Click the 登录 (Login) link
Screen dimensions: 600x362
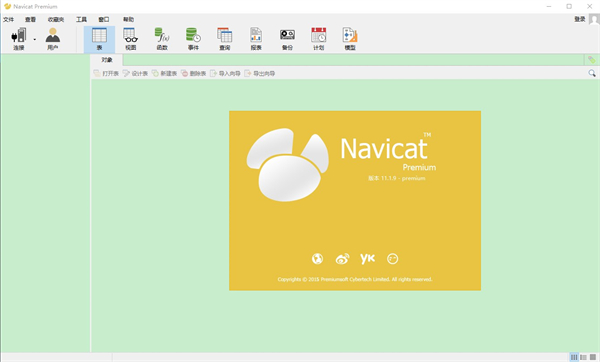tap(579, 19)
